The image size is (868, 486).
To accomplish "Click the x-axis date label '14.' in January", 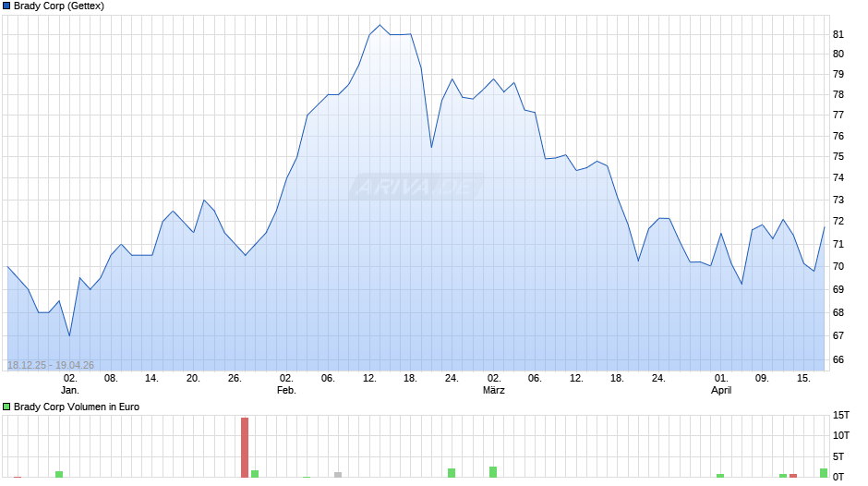I will point(151,379).
